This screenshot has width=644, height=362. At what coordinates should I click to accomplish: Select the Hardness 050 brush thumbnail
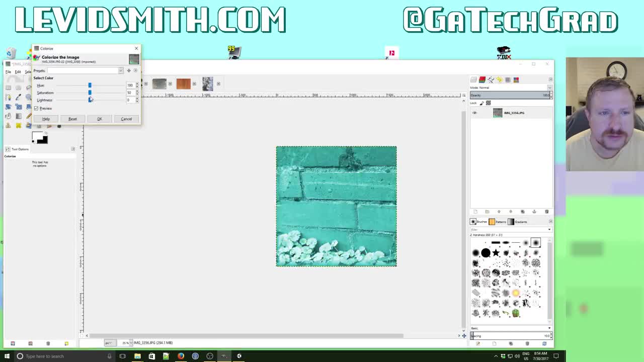(x=535, y=243)
